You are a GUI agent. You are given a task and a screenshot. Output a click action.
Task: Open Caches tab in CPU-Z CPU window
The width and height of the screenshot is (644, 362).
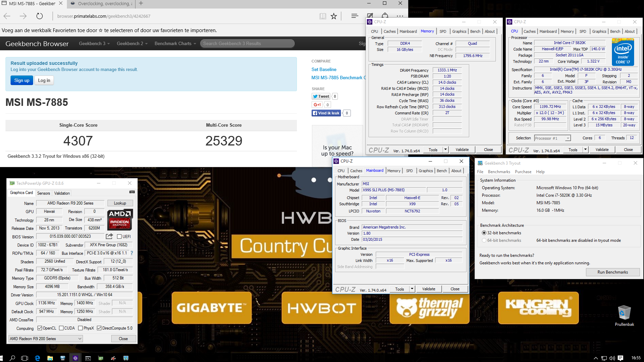pos(529,31)
